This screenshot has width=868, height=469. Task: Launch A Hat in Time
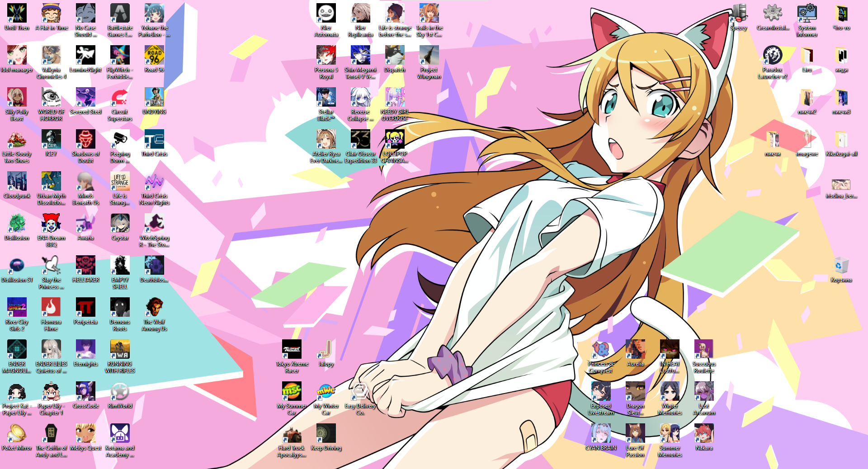[x=51, y=17]
